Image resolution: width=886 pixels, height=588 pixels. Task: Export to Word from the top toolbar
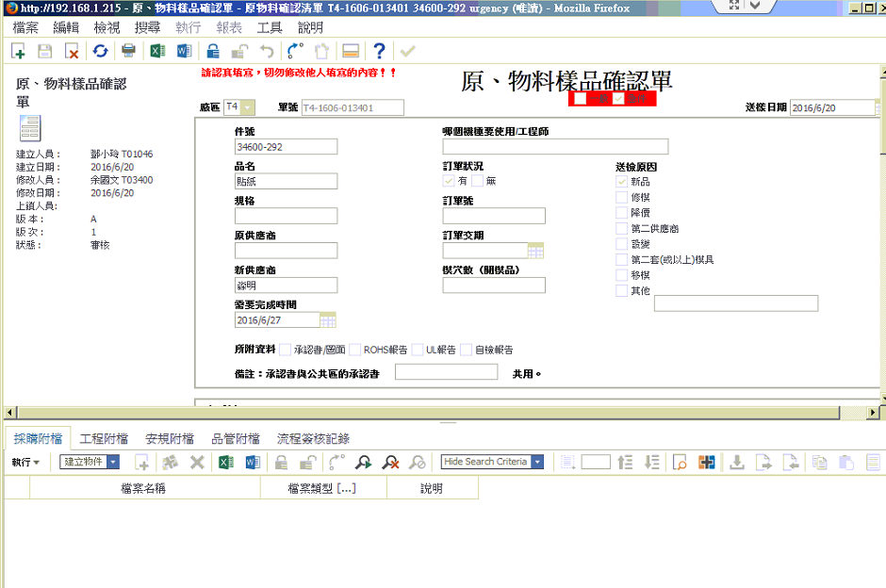pos(184,51)
